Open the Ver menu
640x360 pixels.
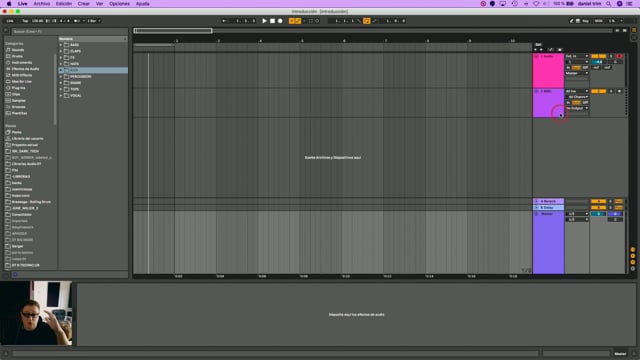[99, 4]
